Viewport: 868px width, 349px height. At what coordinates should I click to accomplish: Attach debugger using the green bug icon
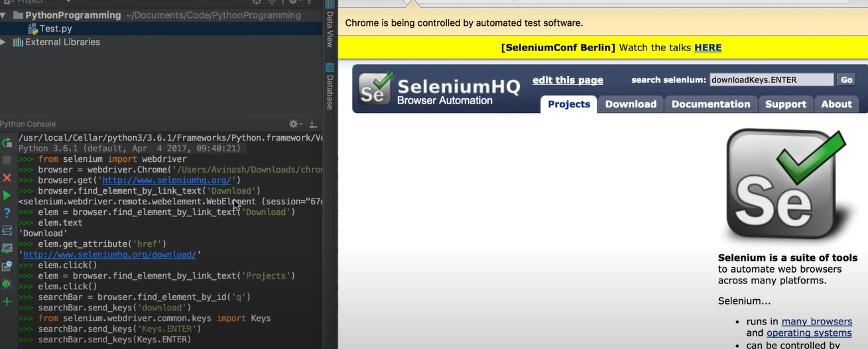coord(7,284)
